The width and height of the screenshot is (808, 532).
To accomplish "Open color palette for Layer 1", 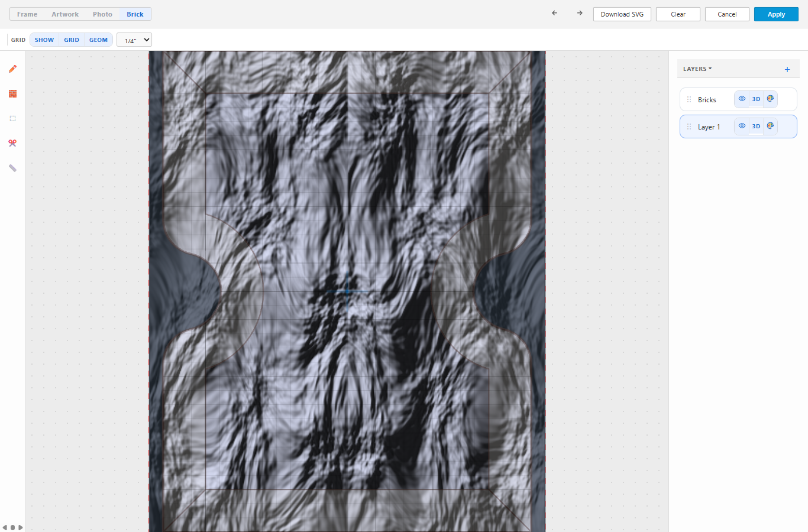I will (x=770, y=126).
